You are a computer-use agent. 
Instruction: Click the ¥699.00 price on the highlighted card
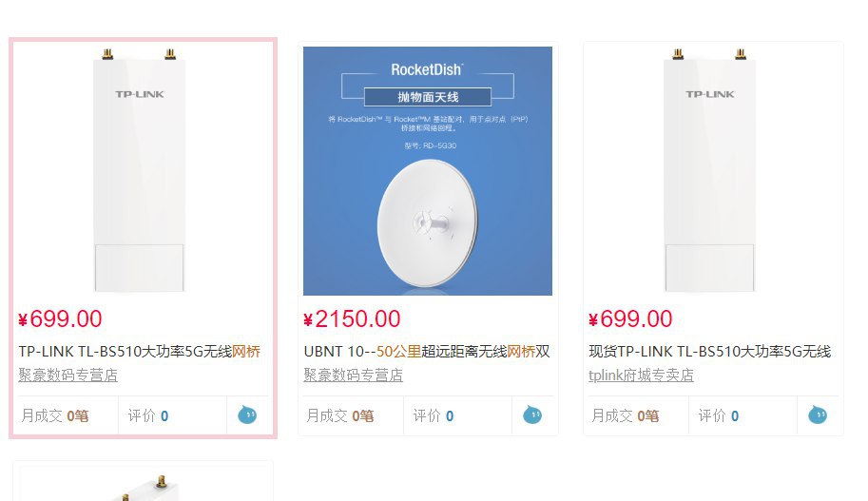[x=60, y=319]
